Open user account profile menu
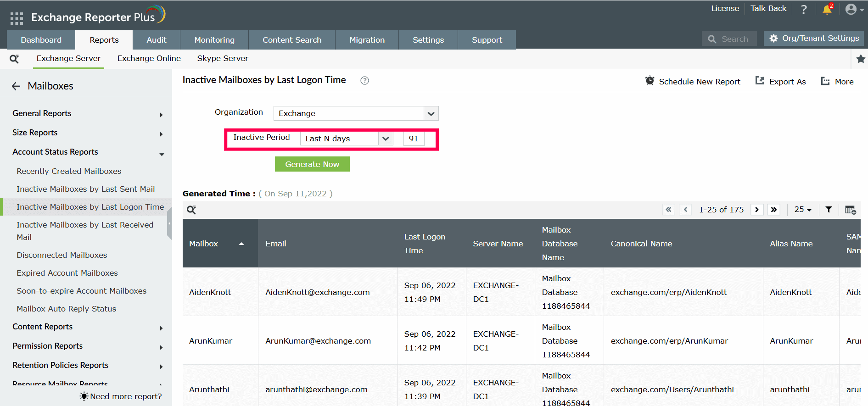868x406 pixels. 854,9
